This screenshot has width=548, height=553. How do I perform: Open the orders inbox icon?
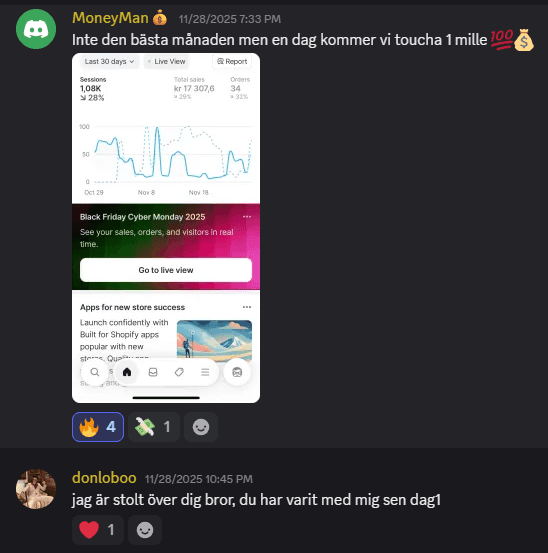153,372
